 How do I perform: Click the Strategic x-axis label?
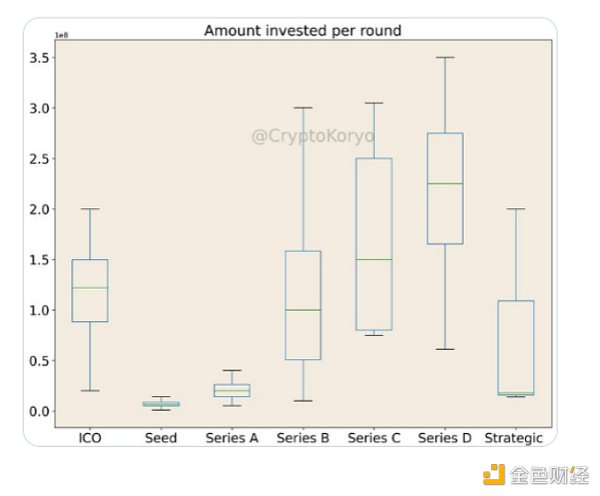pyautogui.click(x=516, y=438)
